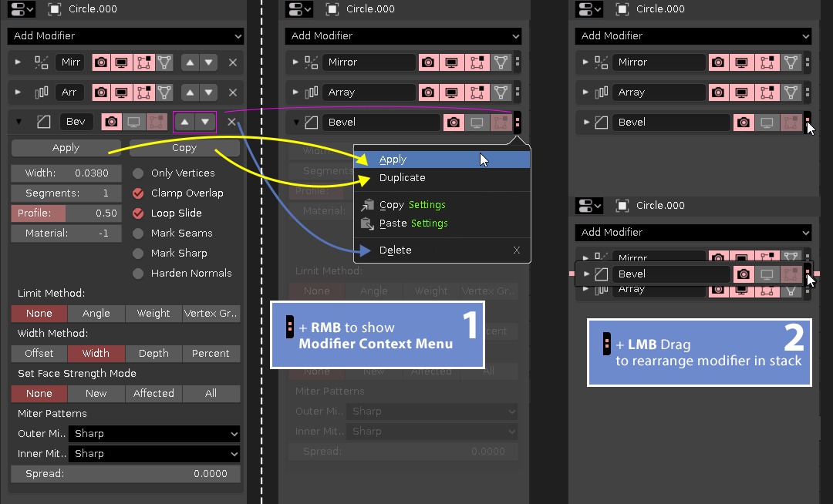Viewport: 833px width, 504px height.
Task: Open Outer Miter Sharp dropdown, left panel
Action: [154, 433]
